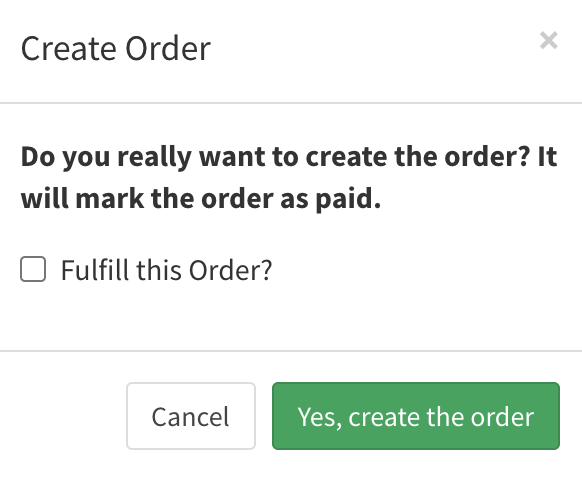Toggle the fulfill order option box
Viewport: 582px width, 478px height.
33,269
